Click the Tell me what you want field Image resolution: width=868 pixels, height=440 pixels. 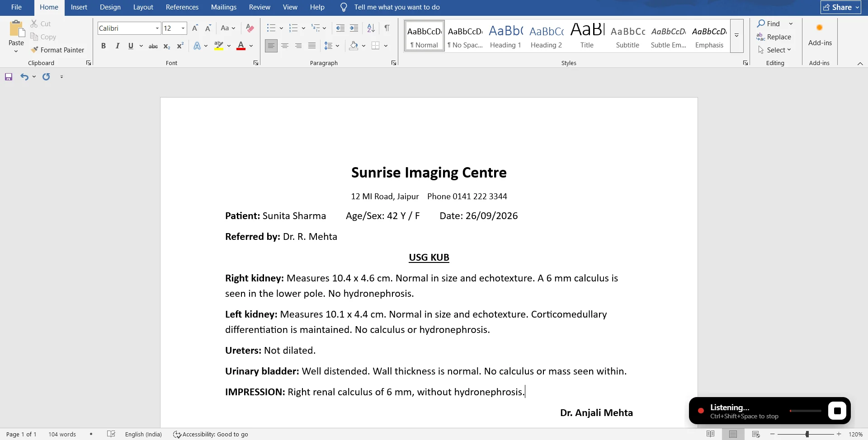point(396,7)
